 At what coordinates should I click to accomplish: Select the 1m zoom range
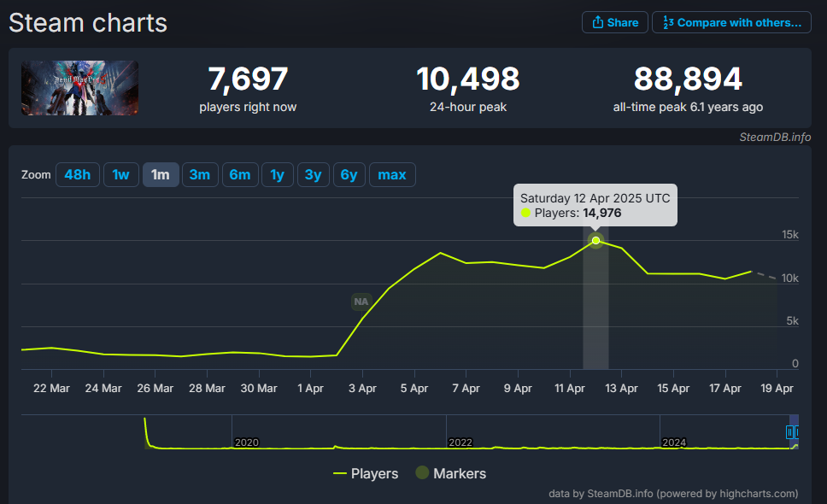pyautogui.click(x=161, y=174)
